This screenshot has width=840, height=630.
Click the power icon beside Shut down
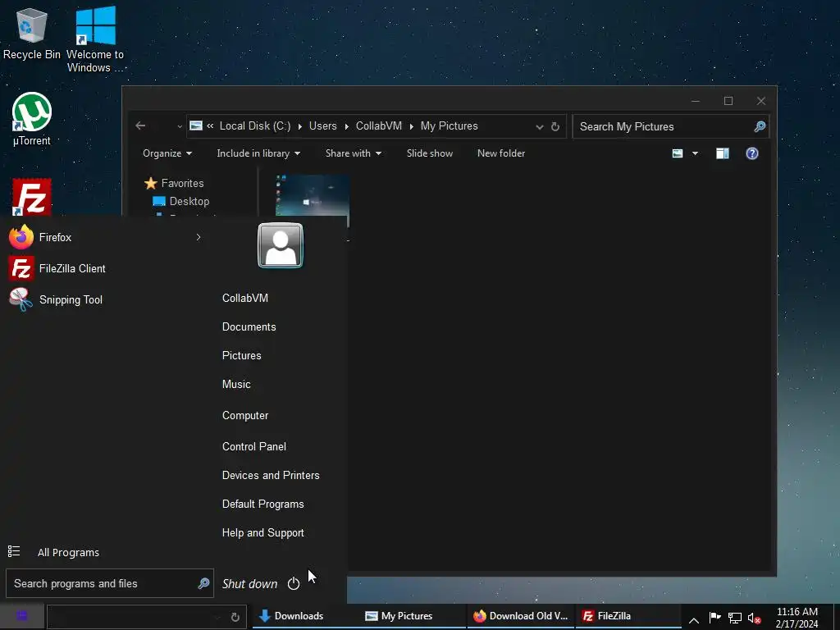click(294, 583)
